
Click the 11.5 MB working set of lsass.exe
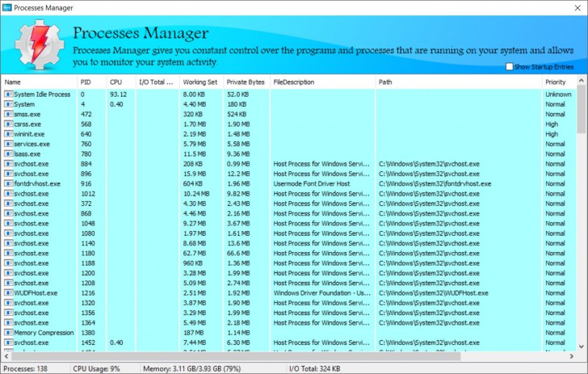pyautogui.click(x=194, y=153)
